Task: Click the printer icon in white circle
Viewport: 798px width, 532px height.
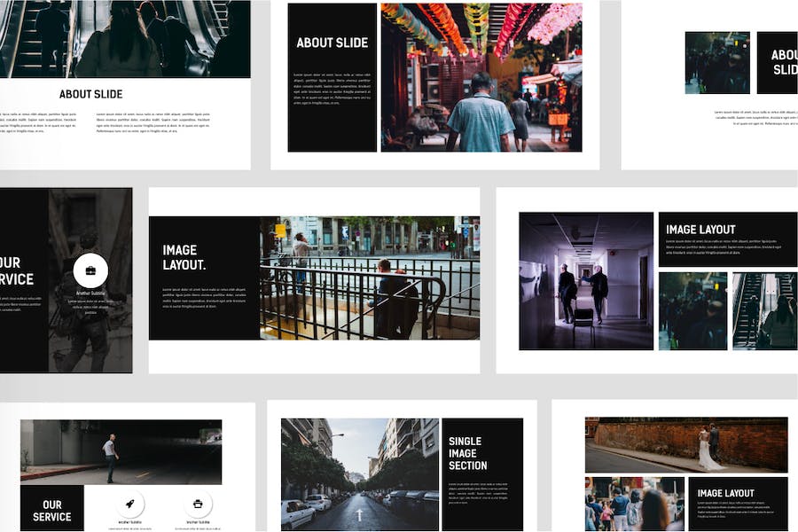Action: coord(198,504)
